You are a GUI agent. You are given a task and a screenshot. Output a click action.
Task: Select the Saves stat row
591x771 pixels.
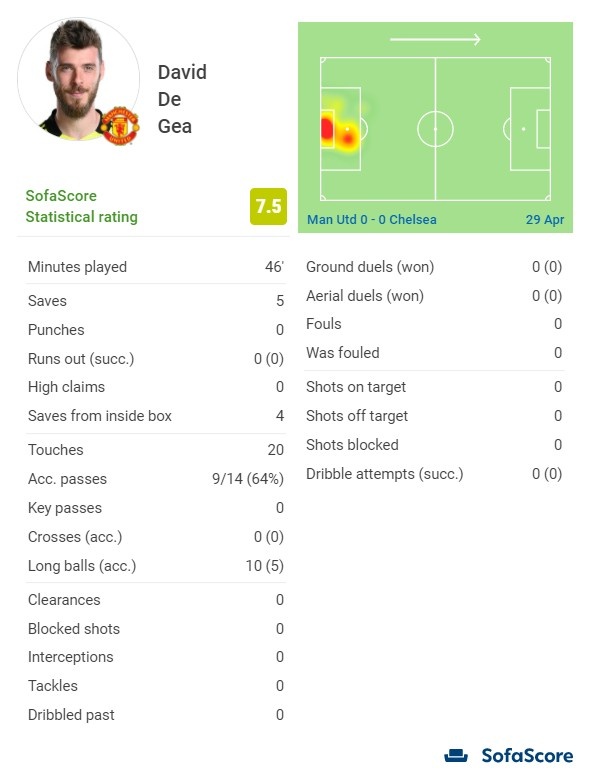156,300
